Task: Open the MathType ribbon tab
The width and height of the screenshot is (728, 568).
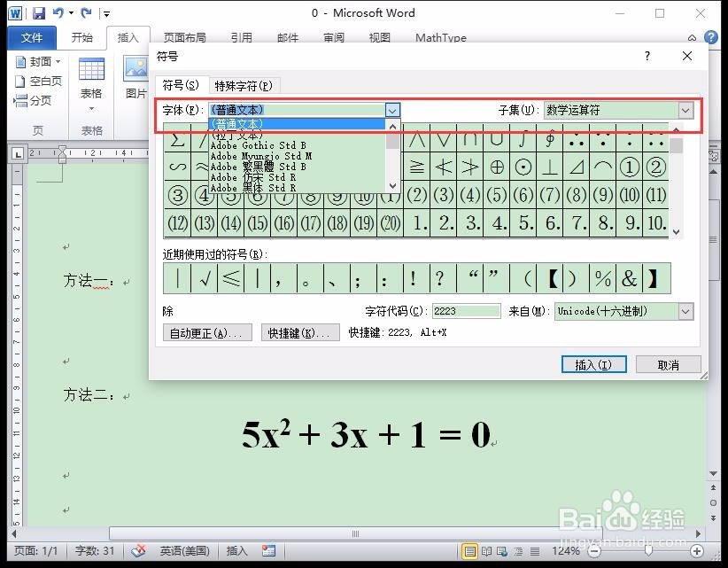Action: click(x=440, y=37)
